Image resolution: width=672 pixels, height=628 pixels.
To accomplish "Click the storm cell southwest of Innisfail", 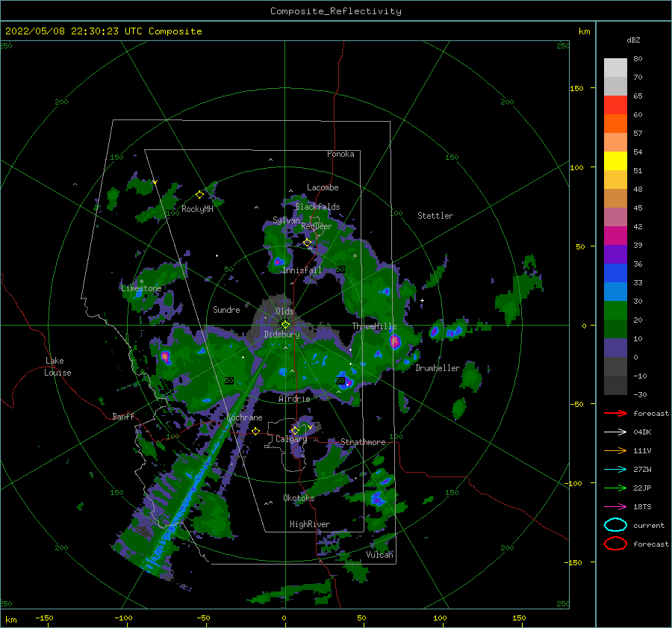I will (x=279, y=261).
